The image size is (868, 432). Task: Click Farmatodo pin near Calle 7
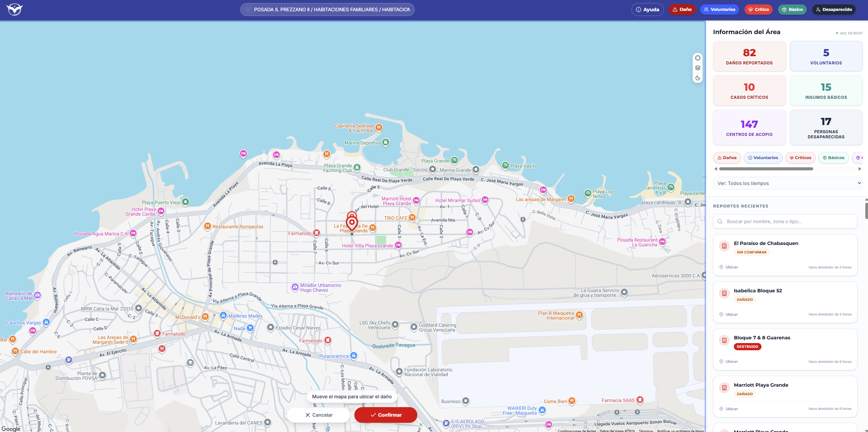tap(317, 233)
